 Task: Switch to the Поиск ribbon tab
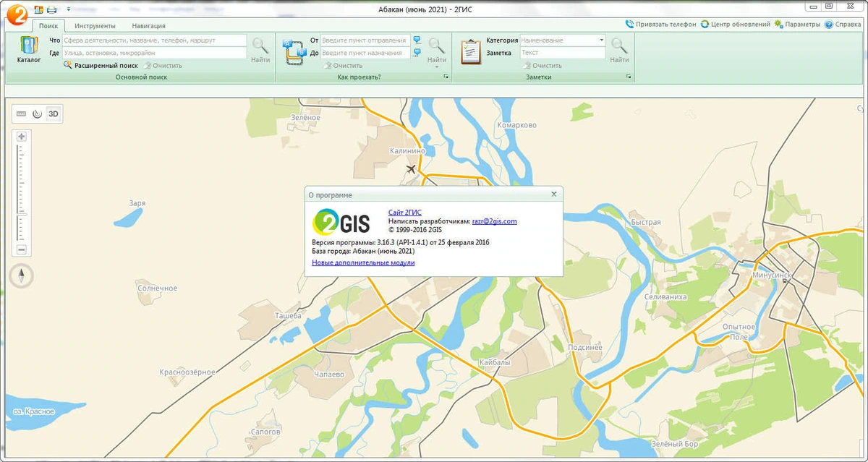pos(49,25)
